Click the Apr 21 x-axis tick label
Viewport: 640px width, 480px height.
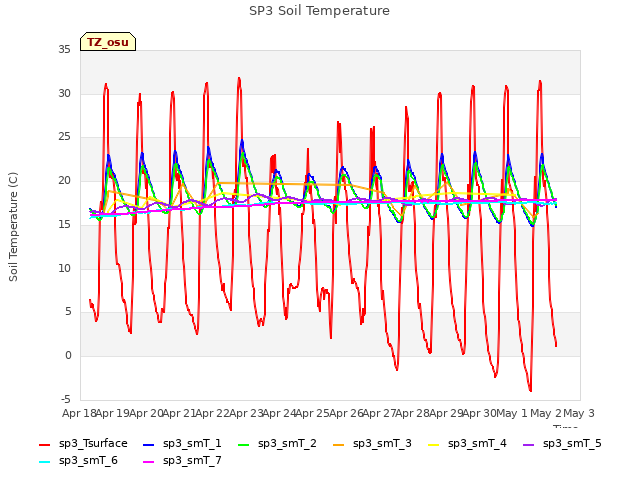coord(180,413)
